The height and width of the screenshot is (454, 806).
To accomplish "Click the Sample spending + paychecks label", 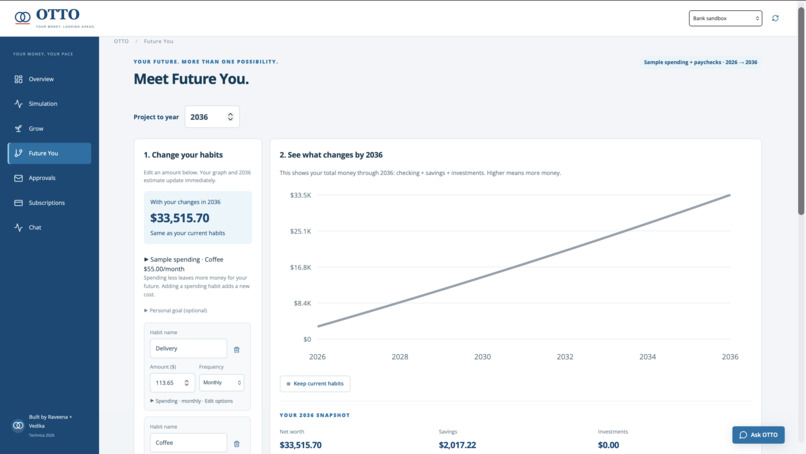I will (701, 62).
